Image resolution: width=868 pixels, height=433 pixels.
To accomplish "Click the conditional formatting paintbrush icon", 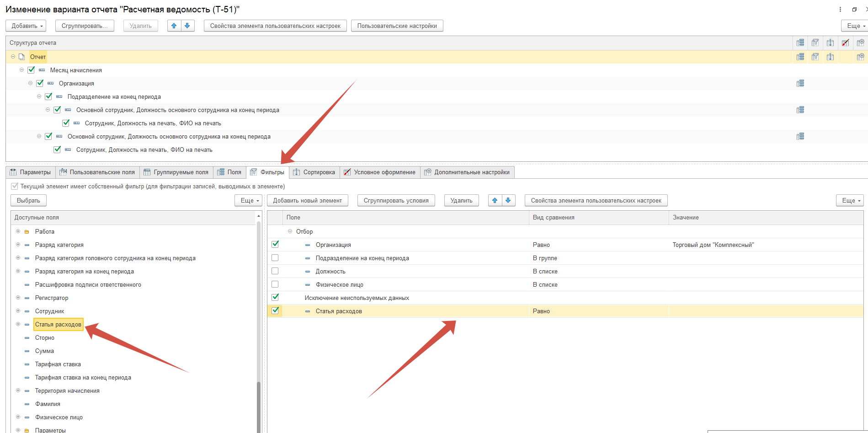I will [845, 43].
